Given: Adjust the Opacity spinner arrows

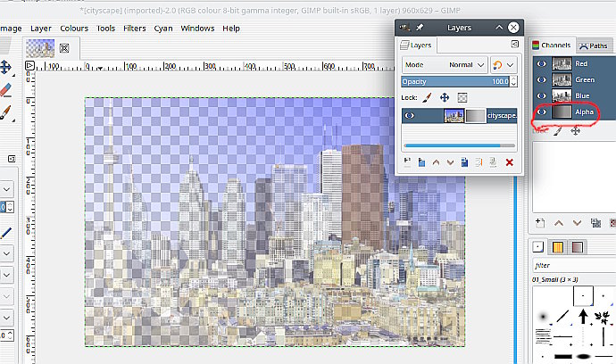Looking at the screenshot, I should click(513, 81).
